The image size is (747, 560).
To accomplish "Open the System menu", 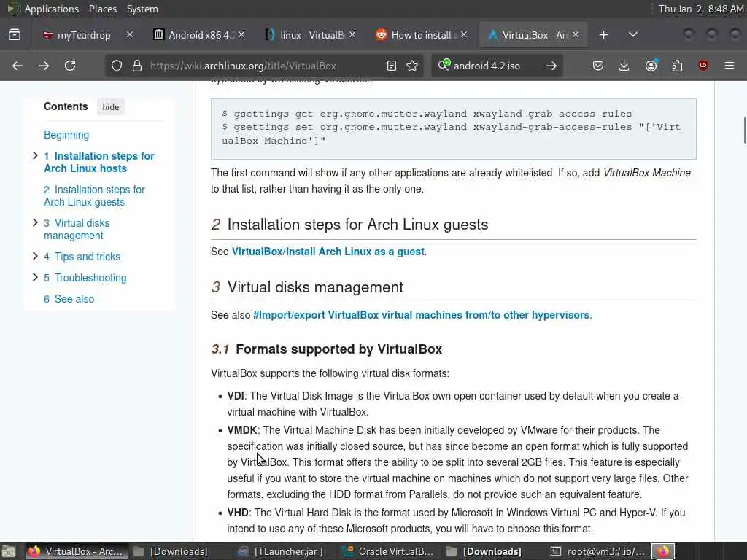I will (x=142, y=9).
